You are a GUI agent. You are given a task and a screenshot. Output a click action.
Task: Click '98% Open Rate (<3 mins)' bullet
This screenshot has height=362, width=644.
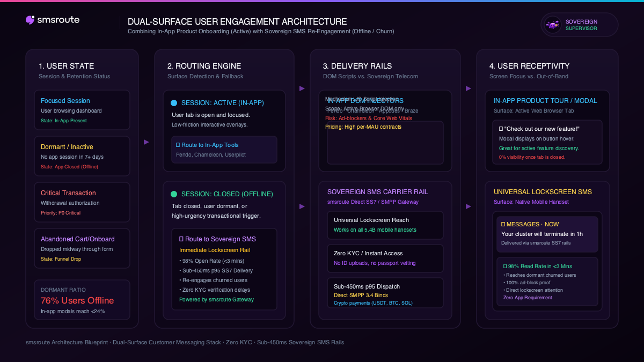[211, 261]
